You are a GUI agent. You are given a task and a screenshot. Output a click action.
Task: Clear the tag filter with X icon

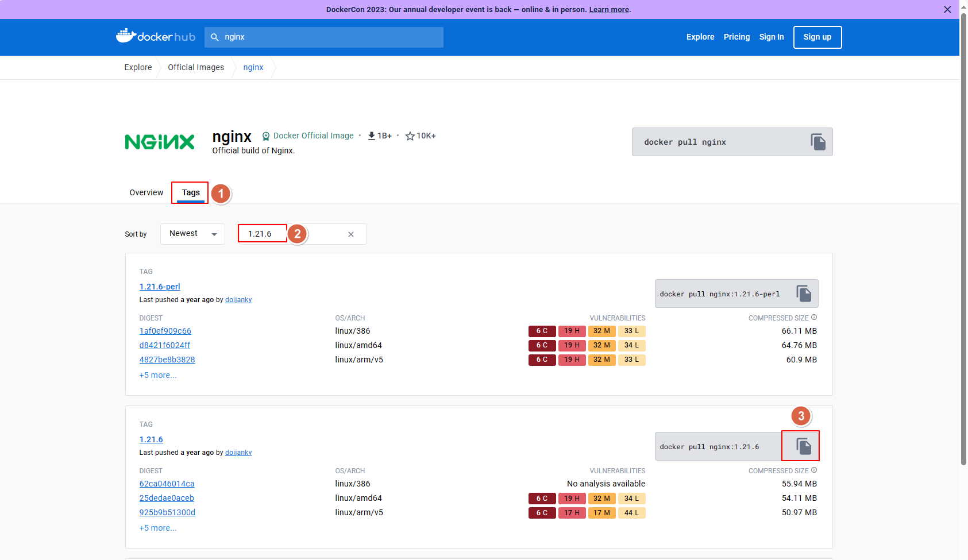pyautogui.click(x=351, y=234)
